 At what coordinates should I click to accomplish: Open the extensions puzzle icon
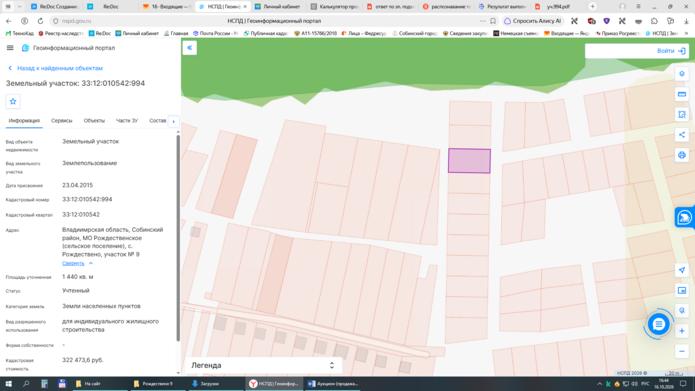click(x=654, y=21)
